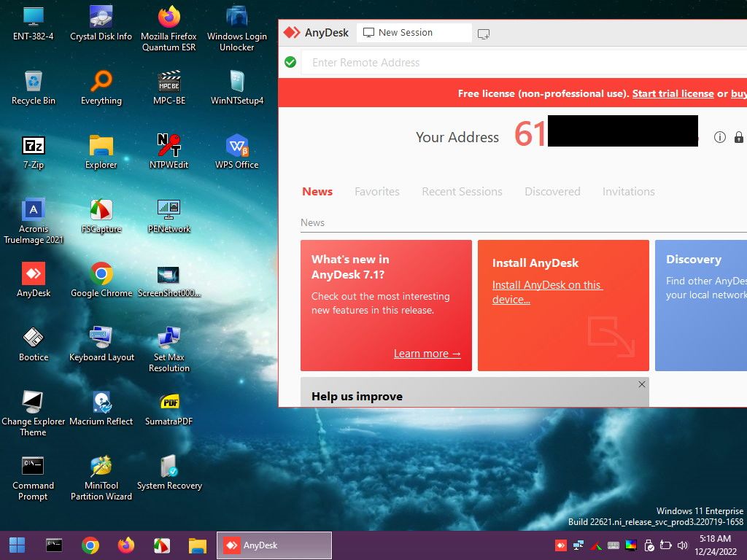Click the Enter Remote Address field
Image resolution: width=747 pixels, height=560 pixels.
point(524,63)
